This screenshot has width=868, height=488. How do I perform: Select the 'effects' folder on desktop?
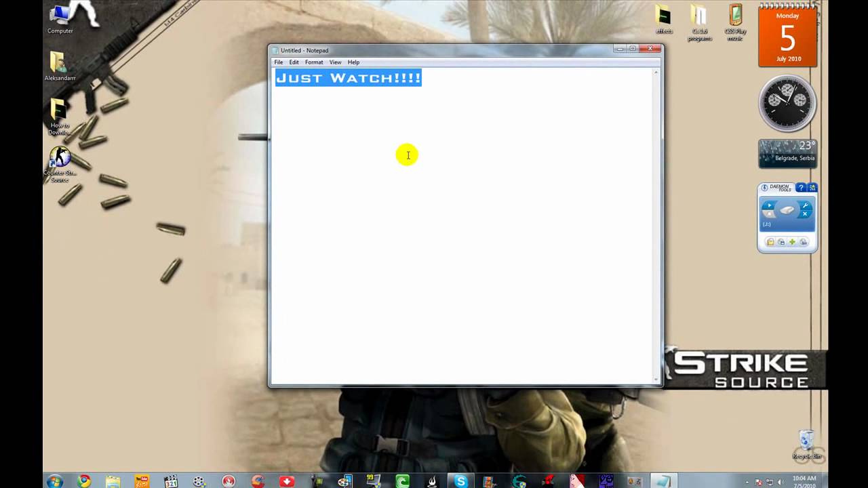(x=664, y=20)
